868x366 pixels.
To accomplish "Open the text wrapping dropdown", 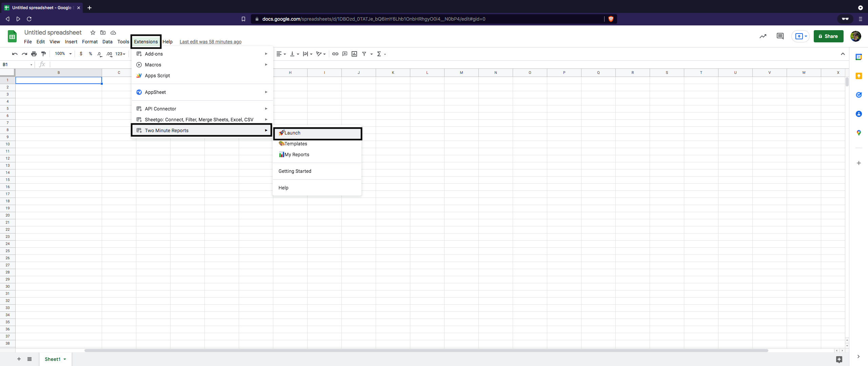I will pyautogui.click(x=308, y=54).
